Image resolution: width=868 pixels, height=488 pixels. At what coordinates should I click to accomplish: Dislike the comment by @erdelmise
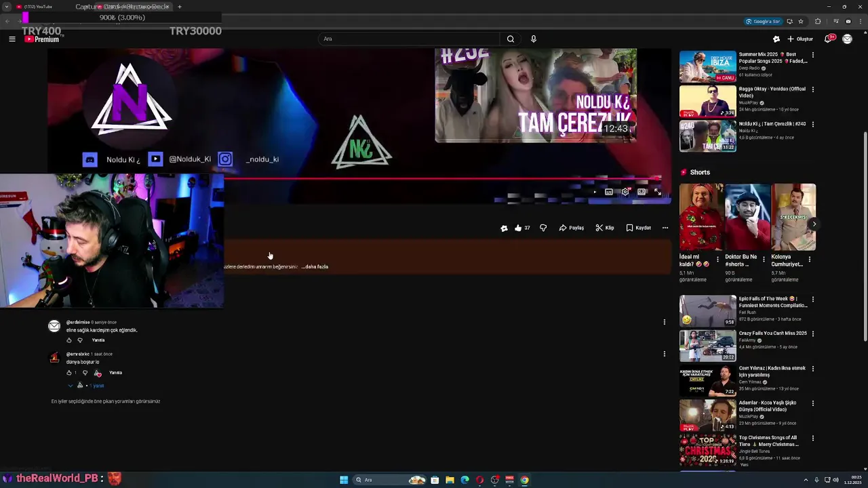click(x=80, y=340)
